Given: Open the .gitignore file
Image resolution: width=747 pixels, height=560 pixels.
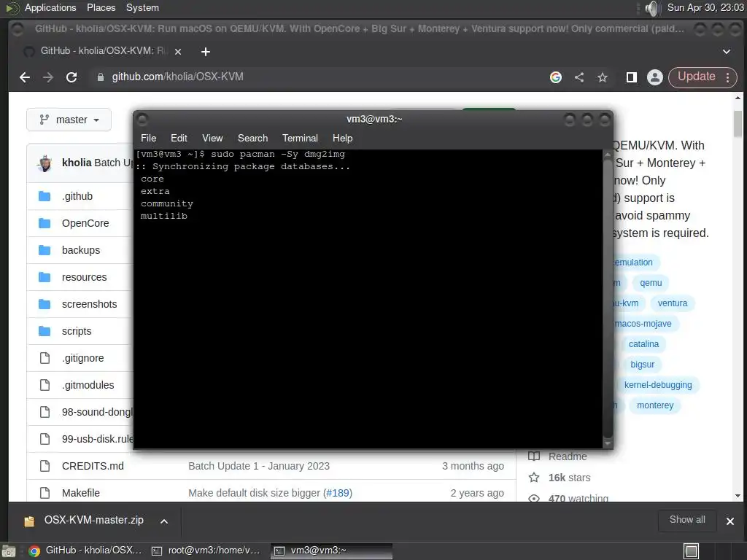Looking at the screenshot, I should pos(82,358).
